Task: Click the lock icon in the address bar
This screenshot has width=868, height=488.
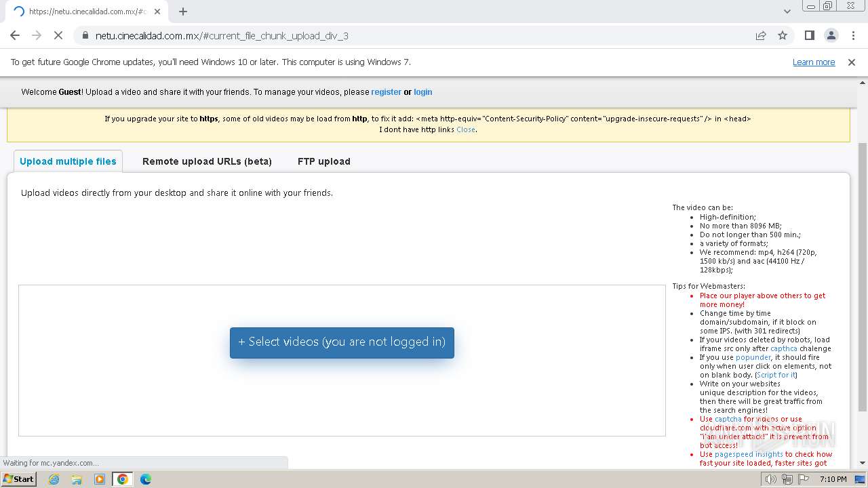Action: [x=85, y=35]
